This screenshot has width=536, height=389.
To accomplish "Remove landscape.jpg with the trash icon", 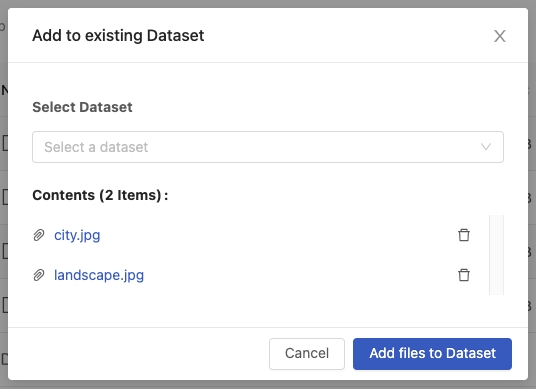I will coord(464,275).
